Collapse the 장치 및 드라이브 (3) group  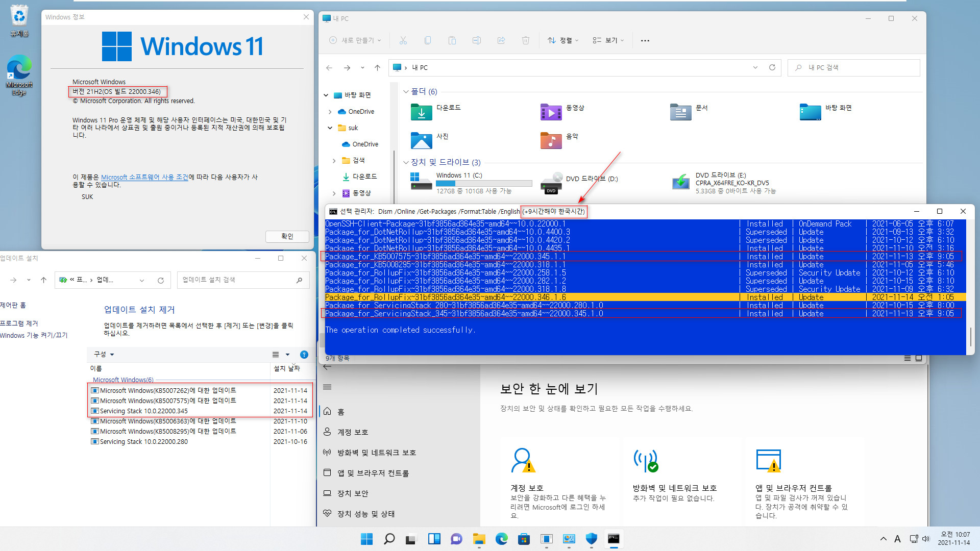(406, 163)
